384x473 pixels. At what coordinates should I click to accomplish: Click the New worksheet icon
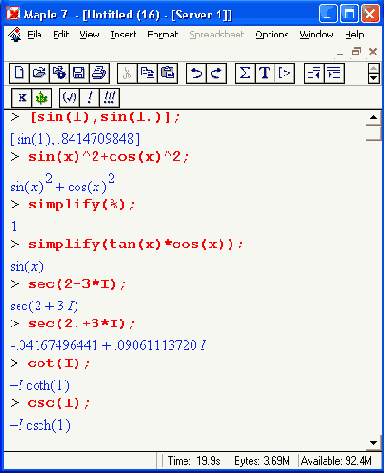[19, 73]
